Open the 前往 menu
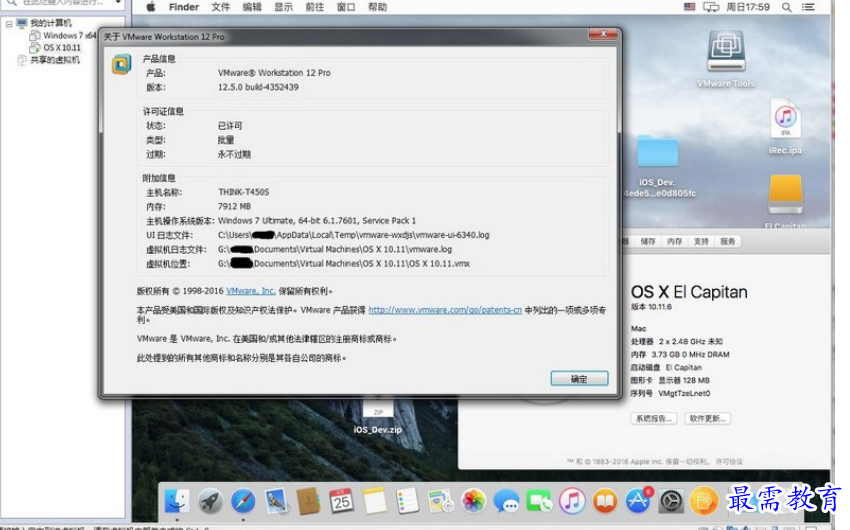This screenshot has height=530, width=850. tap(315, 7)
